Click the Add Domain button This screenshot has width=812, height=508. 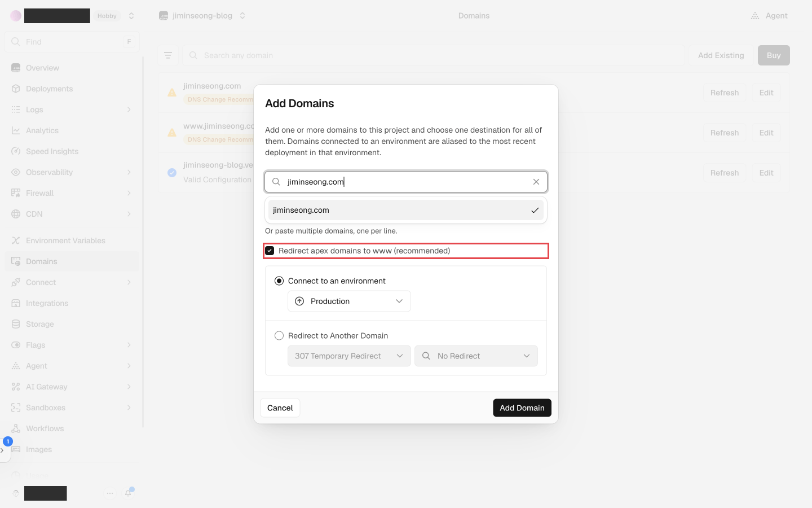[522, 408]
